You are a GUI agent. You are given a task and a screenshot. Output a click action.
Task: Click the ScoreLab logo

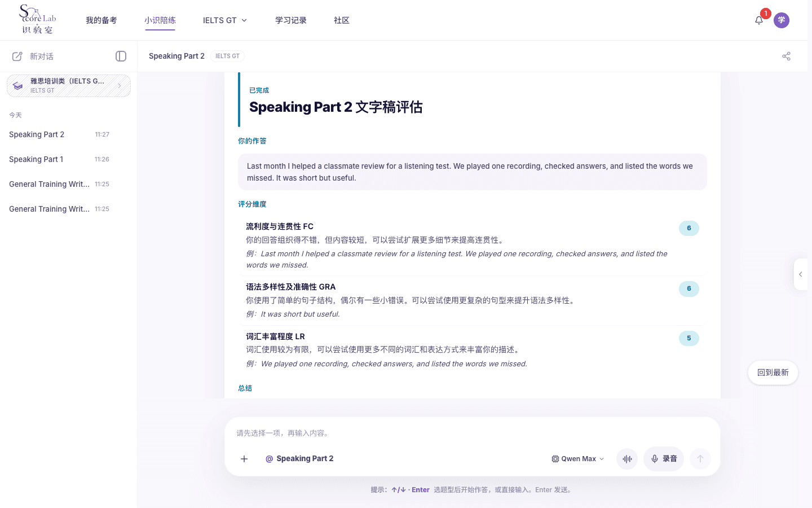point(37,20)
